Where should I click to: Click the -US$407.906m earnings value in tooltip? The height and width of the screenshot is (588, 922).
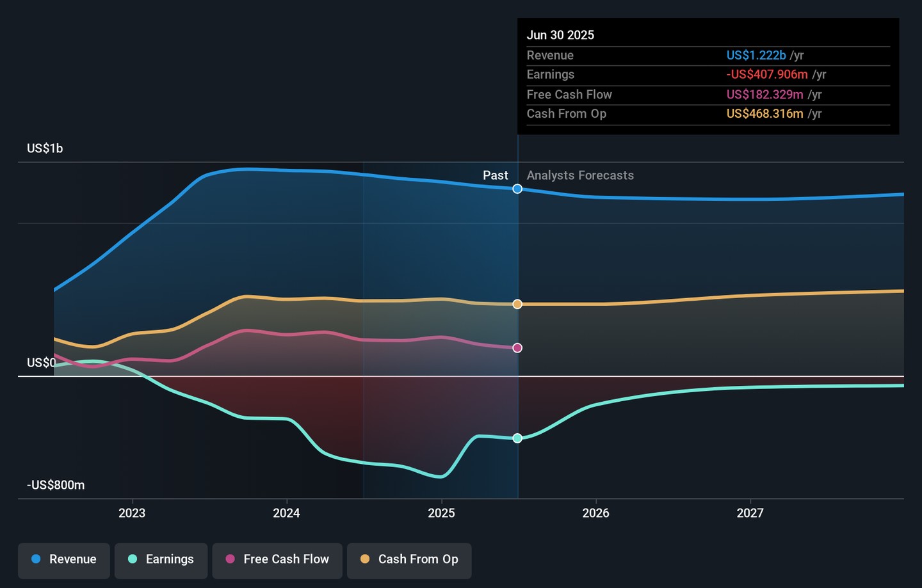click(766, 75)
